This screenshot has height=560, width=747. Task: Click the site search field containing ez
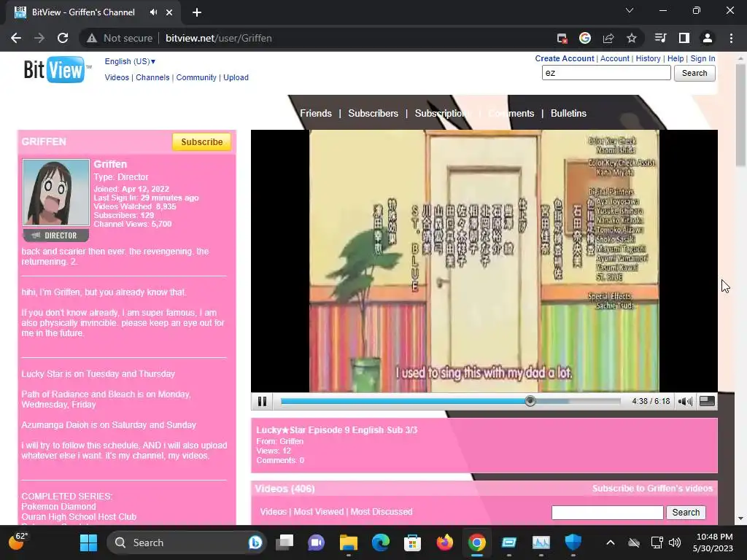click(606, 73)
